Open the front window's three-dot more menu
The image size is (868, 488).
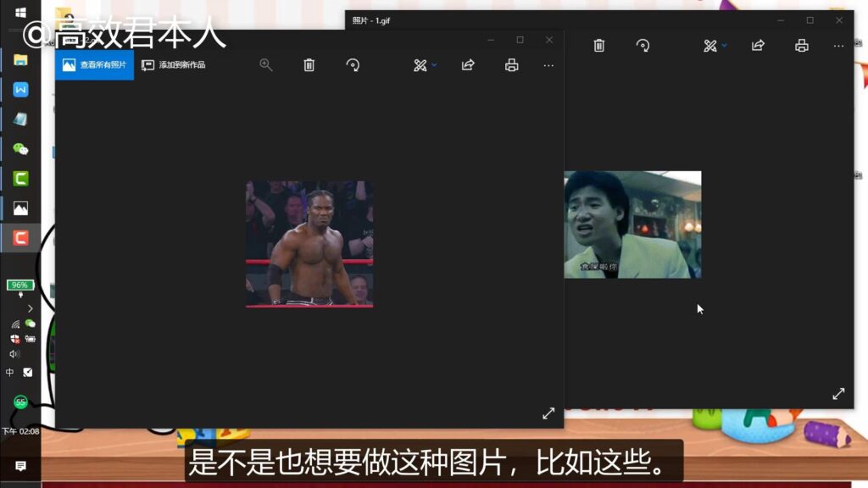click(548, 65)
